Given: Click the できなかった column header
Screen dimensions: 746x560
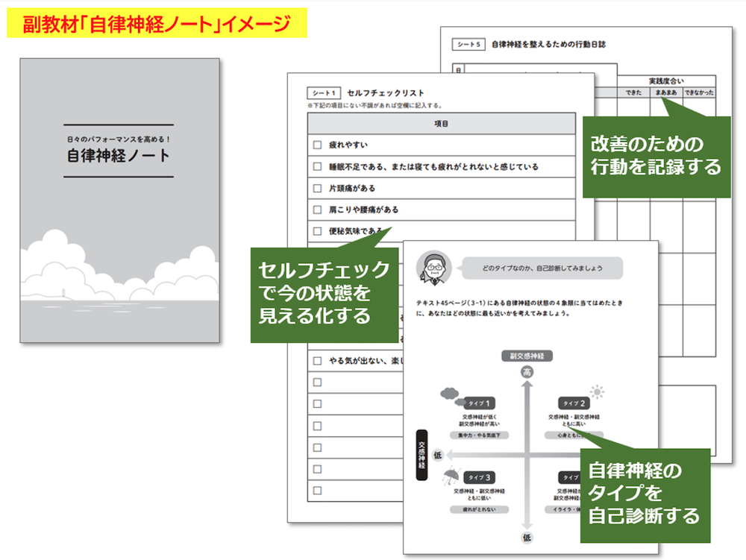Looking at the screenshot, I should (x=700, y=92).
